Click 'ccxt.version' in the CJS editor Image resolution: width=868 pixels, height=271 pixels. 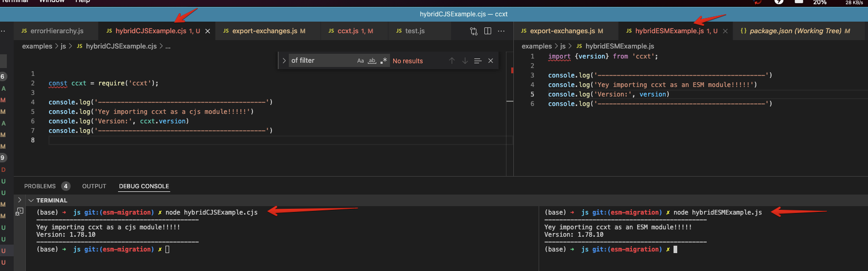(163, 121)
